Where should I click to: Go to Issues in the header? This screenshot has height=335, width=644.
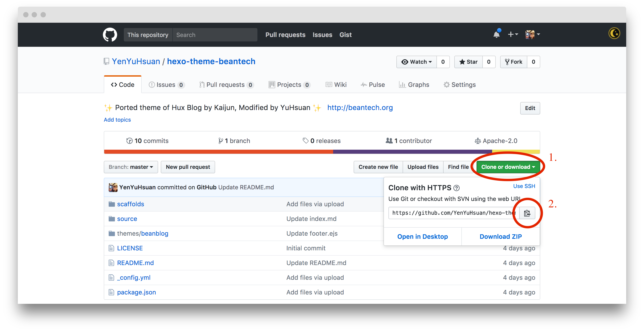pyautogui.click(x=322, y=35)
